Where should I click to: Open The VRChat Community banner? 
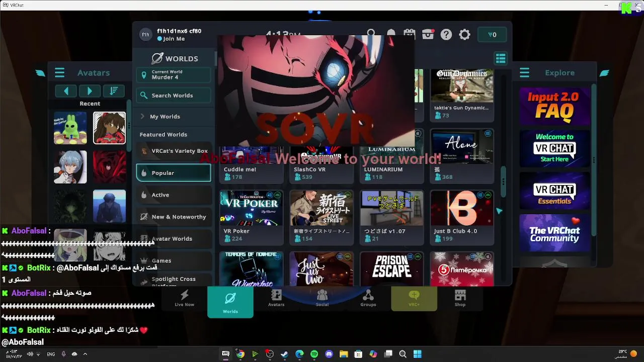coord(554,233)
